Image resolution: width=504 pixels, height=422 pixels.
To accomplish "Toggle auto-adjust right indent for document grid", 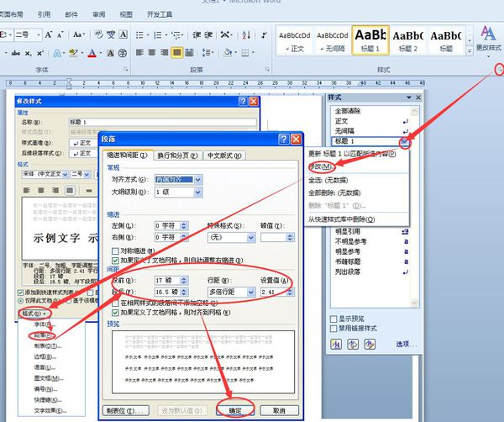I will [x=115, y=261].
